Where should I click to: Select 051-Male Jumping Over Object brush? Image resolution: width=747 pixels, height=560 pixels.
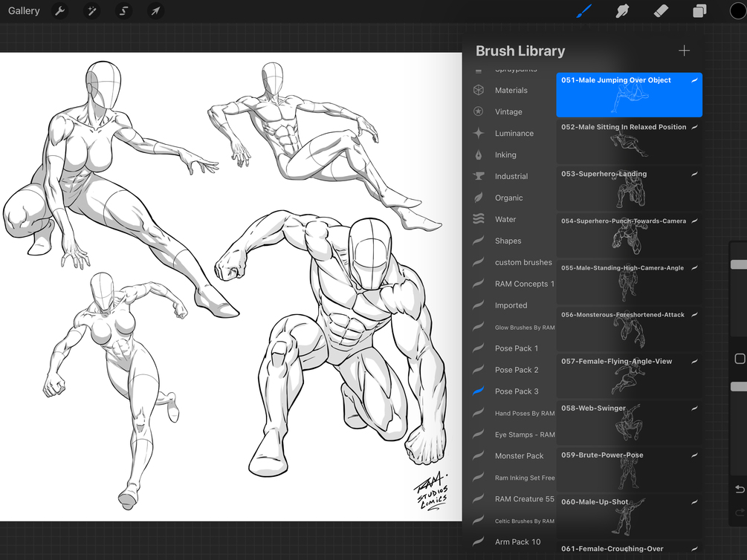click(x=629, y=95)
